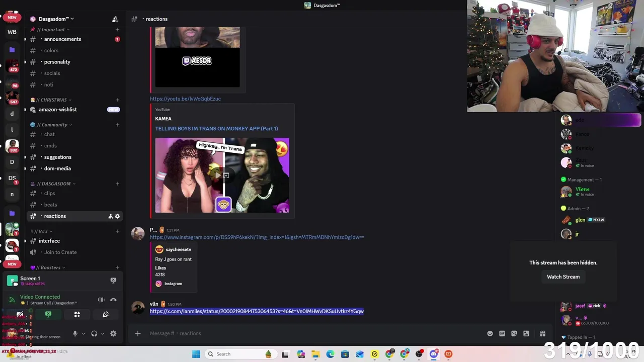Open the x.com ianmiles status link

(x=257, y=311)
